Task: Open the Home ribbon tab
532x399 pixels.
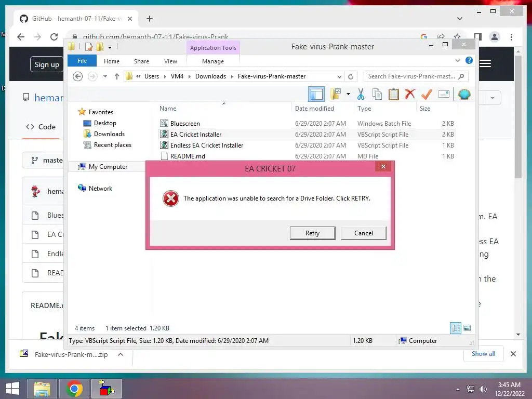Action: 112,61
